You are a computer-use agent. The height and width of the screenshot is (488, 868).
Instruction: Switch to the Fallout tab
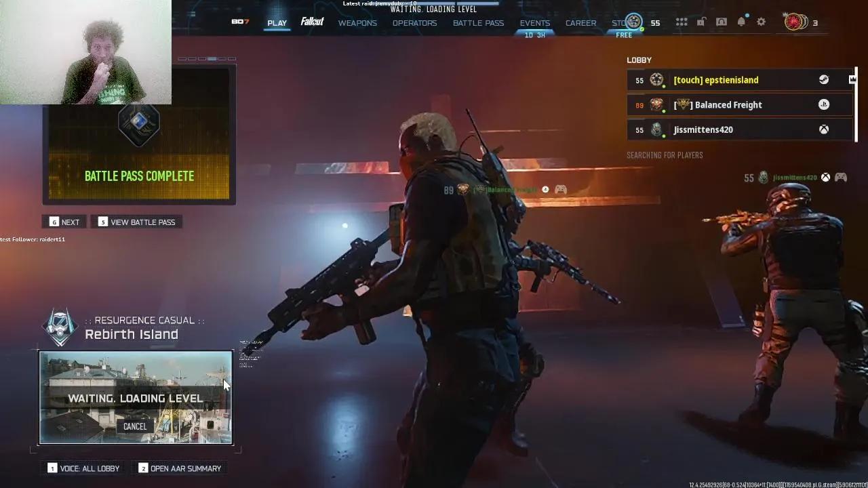tap(311, 22)
